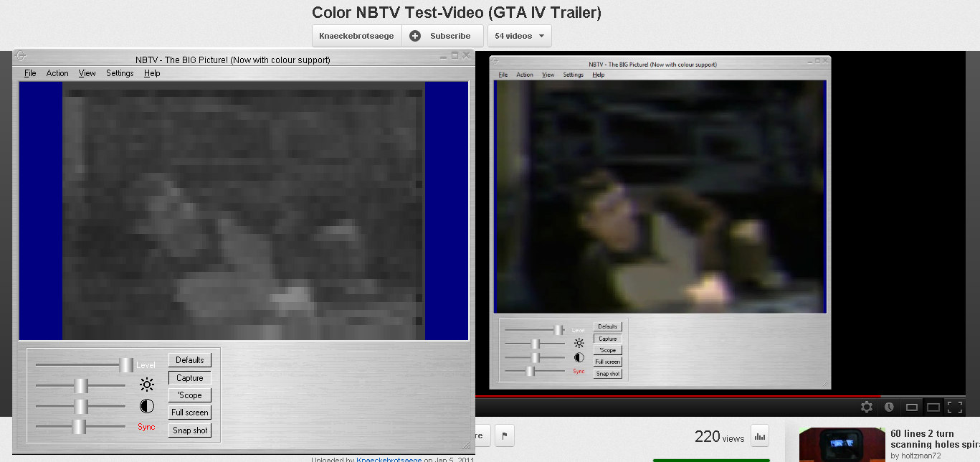Click the holtzman72 uploader name
This screenshot has height=462, width=980.
click(x=921, y=456)
